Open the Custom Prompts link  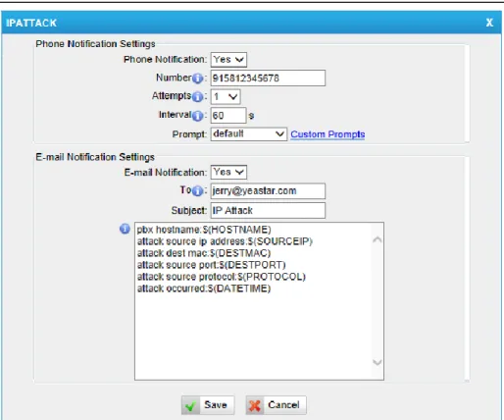pyautogui.click(x=328, y=134)
